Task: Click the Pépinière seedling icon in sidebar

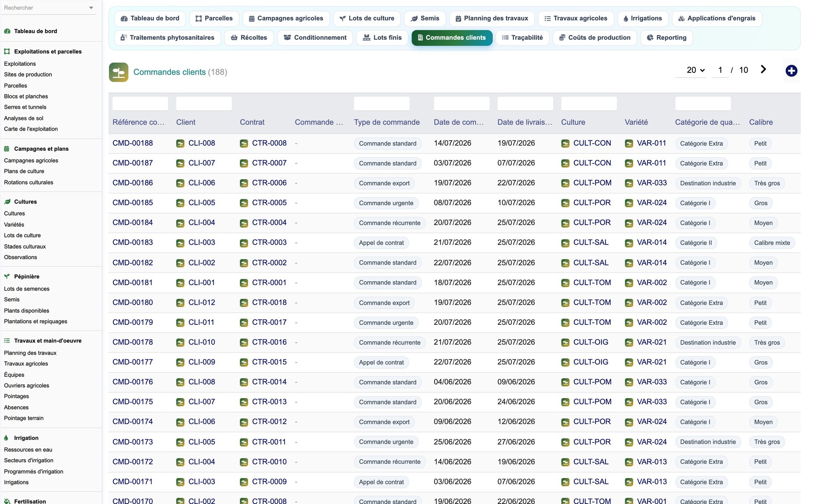Action: 7,277
